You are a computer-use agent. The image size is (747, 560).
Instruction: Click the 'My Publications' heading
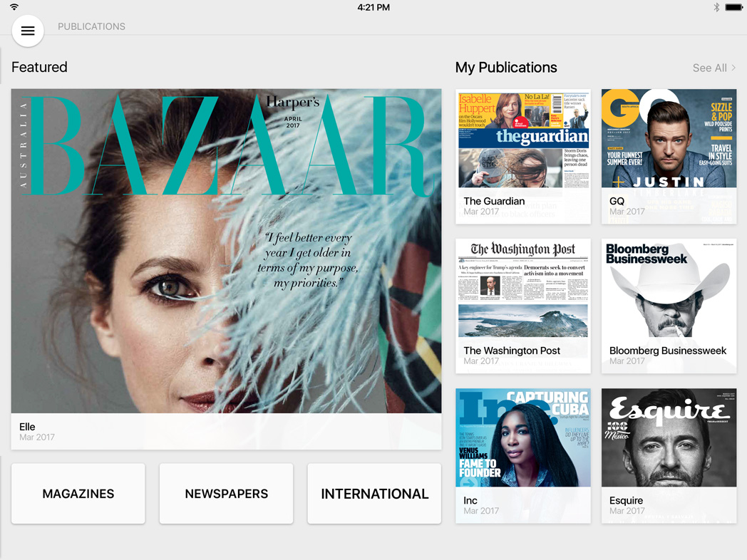pyautogui.click(x=506, y=68)
